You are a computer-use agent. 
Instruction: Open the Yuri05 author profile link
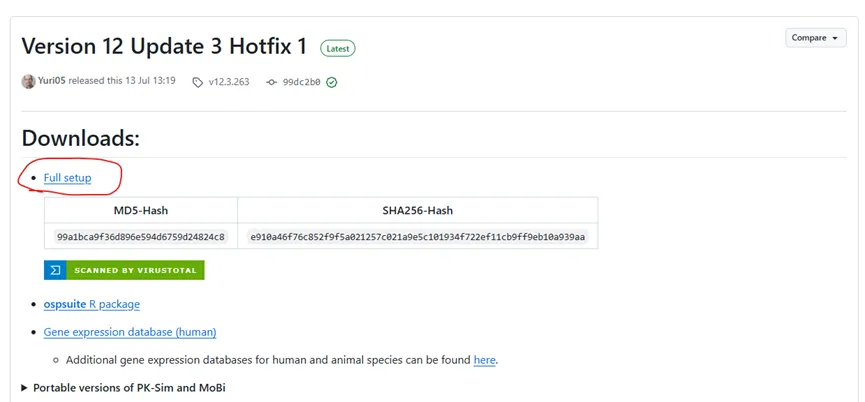click(x=52, y=81)
